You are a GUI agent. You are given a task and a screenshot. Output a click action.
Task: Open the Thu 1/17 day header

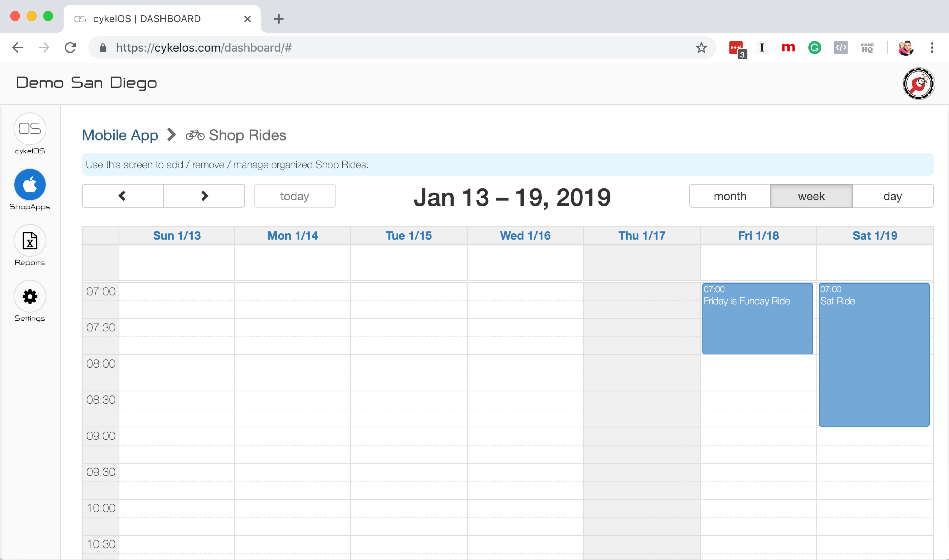click(x=642, y=235)
